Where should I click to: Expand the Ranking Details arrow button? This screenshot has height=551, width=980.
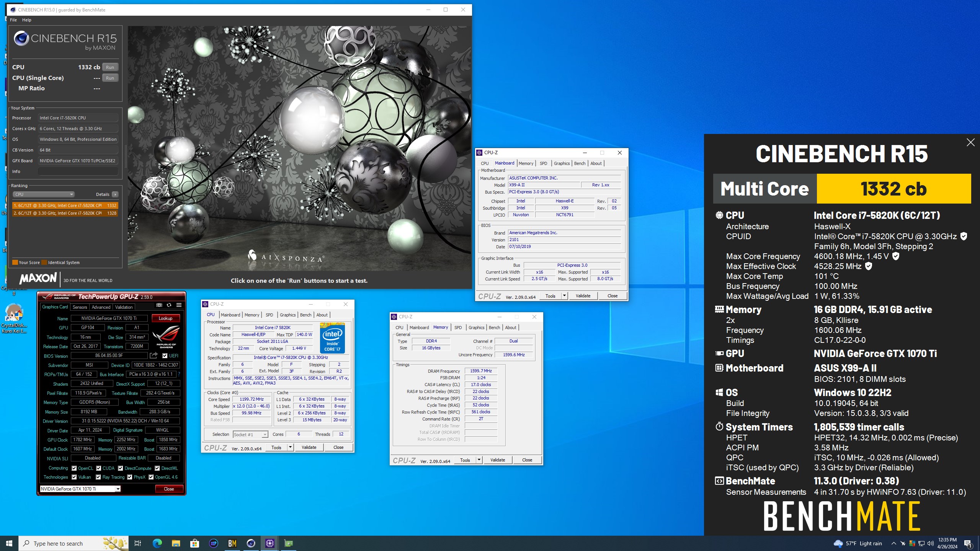click(115, 194)
